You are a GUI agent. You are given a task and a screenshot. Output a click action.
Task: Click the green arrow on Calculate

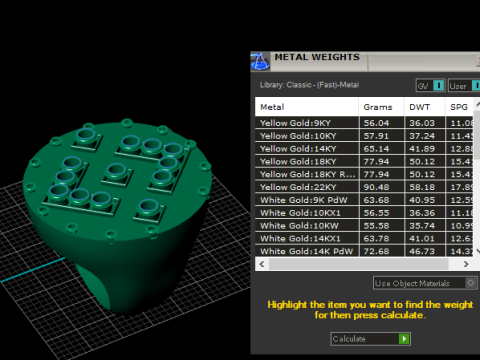pos(404,339)
